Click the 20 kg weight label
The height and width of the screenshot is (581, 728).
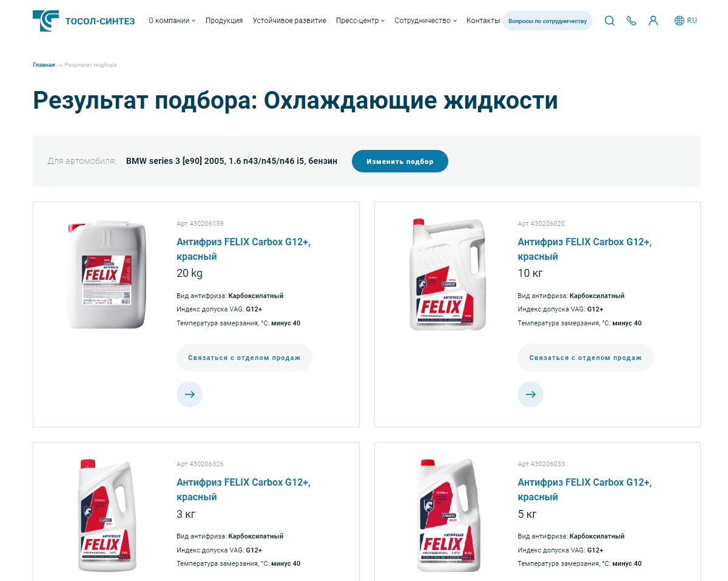click(x=189, y=273)
